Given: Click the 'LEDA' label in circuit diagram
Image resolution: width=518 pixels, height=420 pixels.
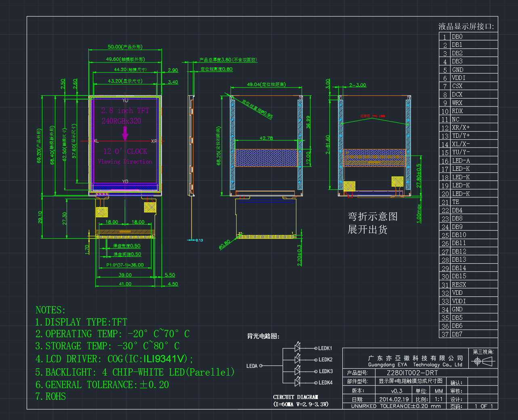Looking at the screenshot, I should (252, 366).
